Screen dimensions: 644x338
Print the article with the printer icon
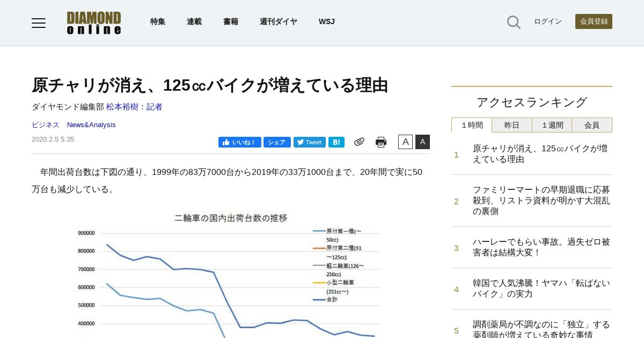click(381, 142)
